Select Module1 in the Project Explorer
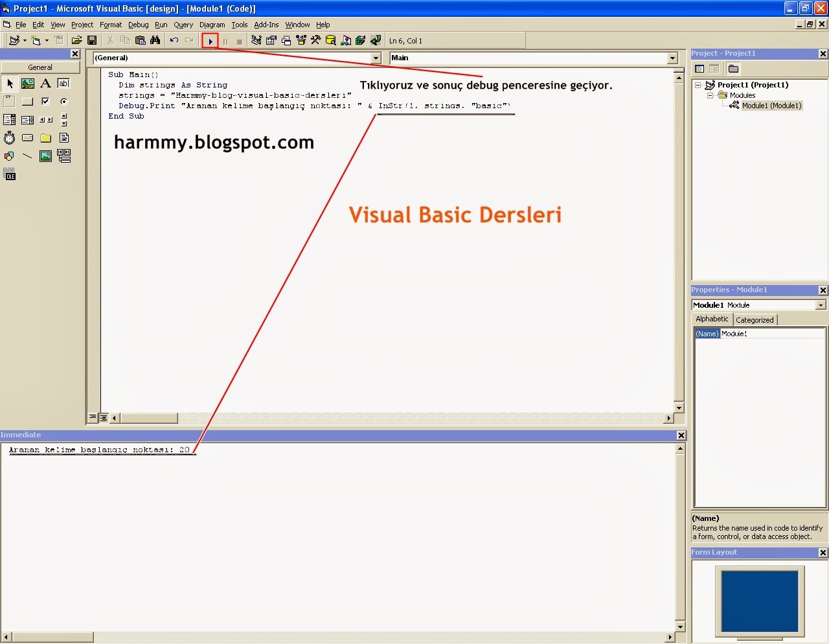 [772, 105]
